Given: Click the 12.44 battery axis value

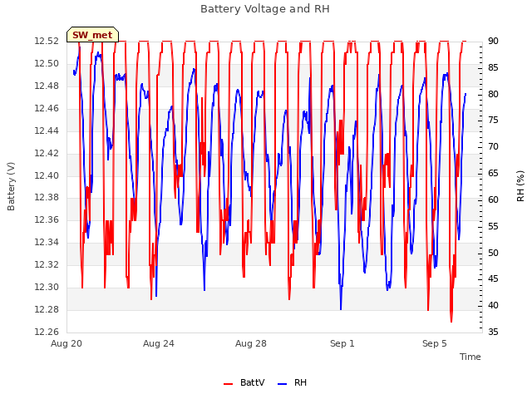Looking at the screenshot, I should 47,131.
